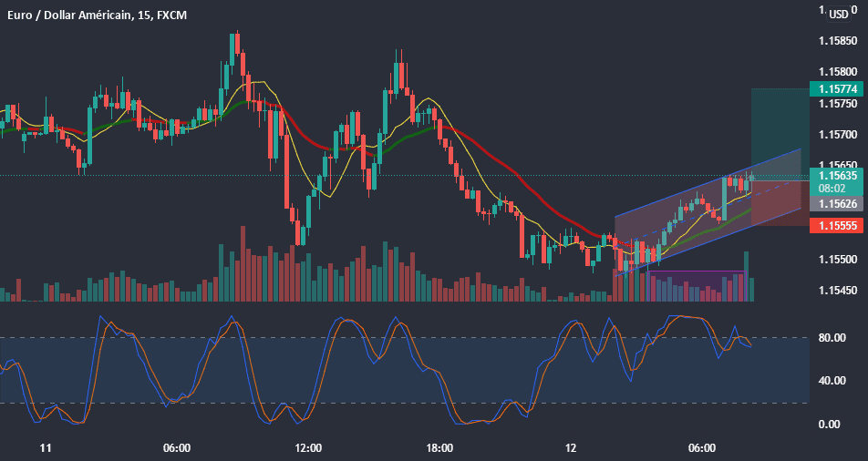Click the 06:00 label after date 12
Viewport: 868px width, 461px height.
[702, 447]
